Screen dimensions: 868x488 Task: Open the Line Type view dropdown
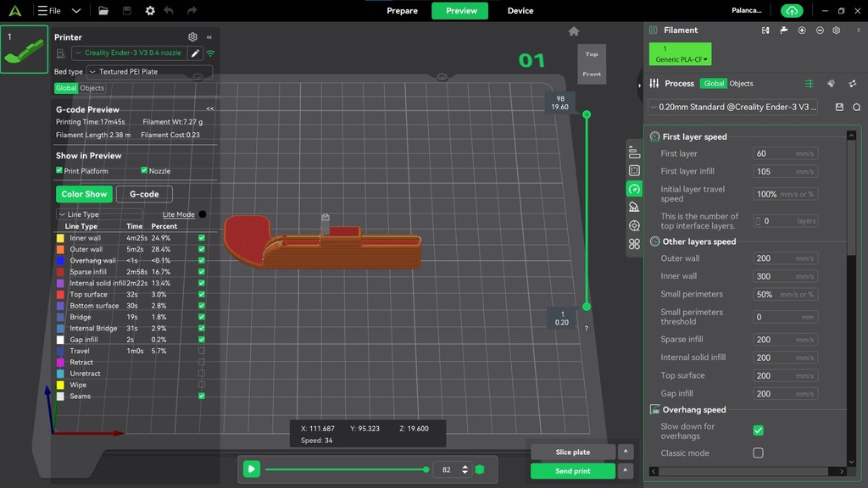coord(98,214)
